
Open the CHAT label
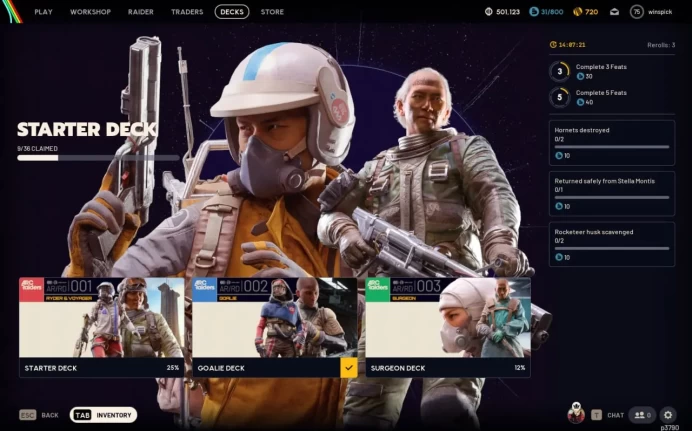pos(615,415)
